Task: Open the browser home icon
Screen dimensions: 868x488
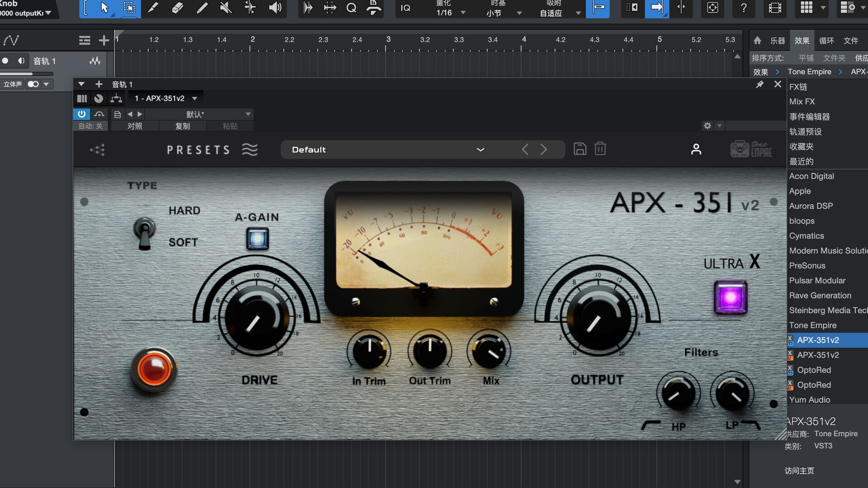Action: [x=757, y=41]
